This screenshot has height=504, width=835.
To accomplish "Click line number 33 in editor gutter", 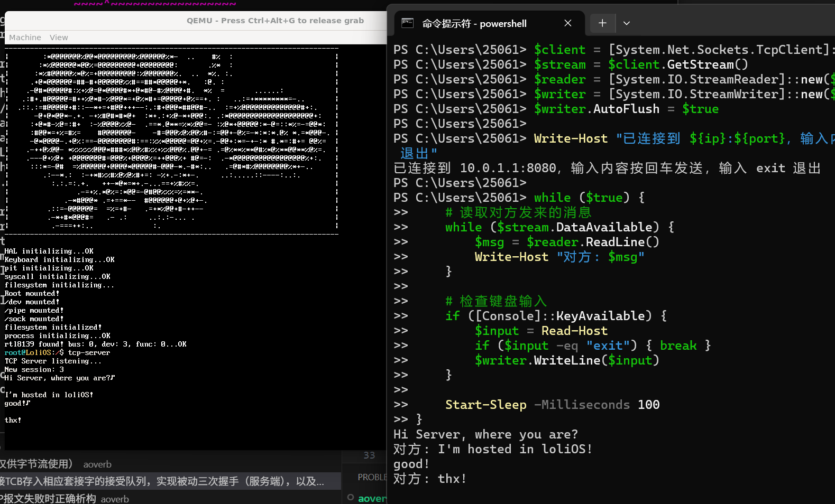I will click(x=369, y=455).
